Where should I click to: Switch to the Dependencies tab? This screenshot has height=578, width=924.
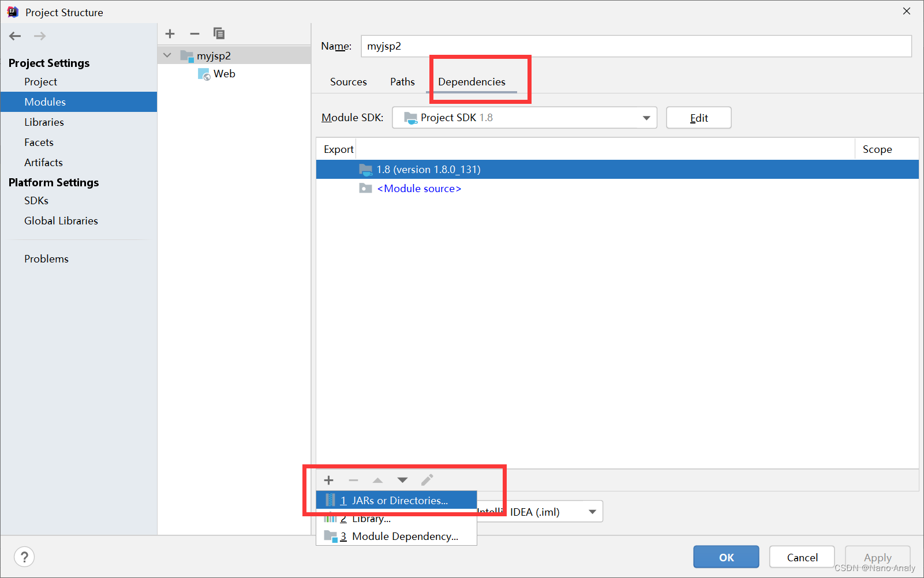(x=472, y=82)
